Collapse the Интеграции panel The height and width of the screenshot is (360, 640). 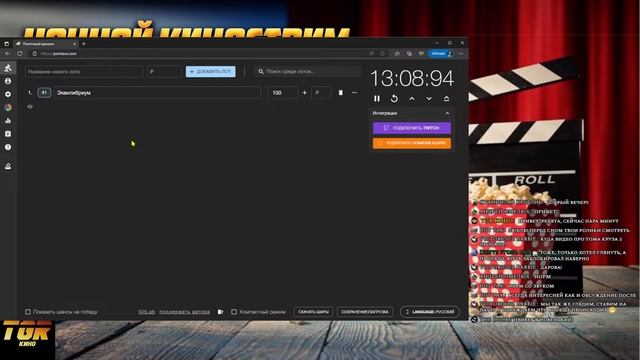click(x=447, y=113)
